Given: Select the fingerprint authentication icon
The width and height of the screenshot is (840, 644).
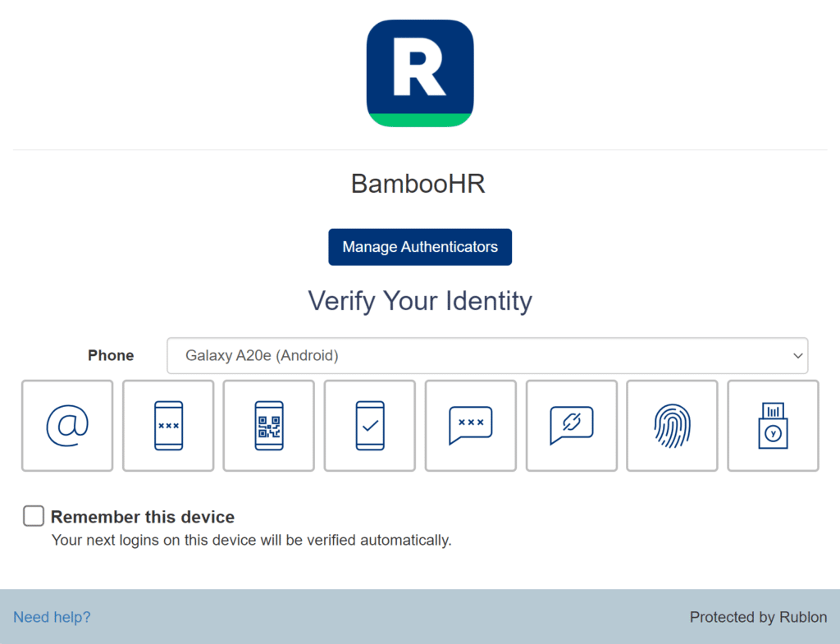Looking at the screenshot, I should [x=672, y=426].
